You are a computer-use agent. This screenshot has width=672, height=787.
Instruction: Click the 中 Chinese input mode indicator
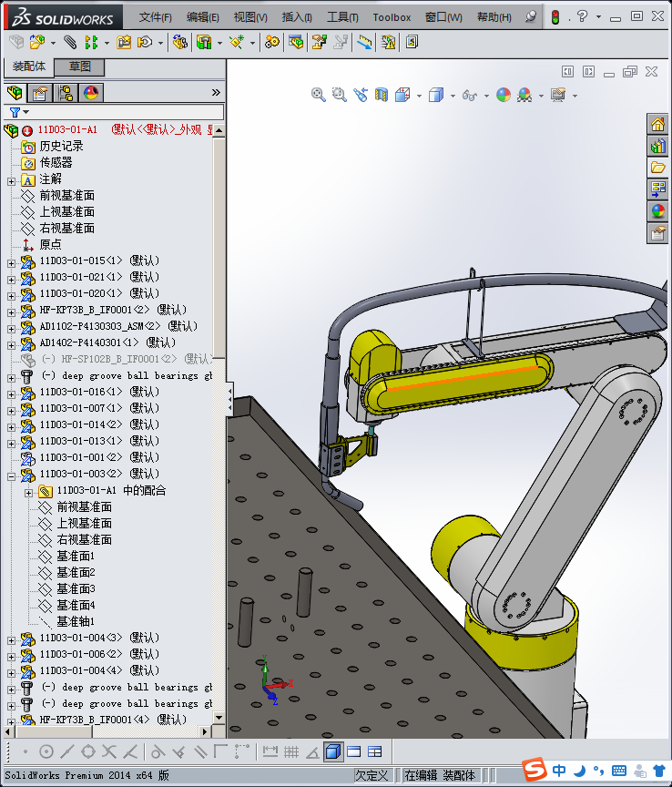[558, 770]
